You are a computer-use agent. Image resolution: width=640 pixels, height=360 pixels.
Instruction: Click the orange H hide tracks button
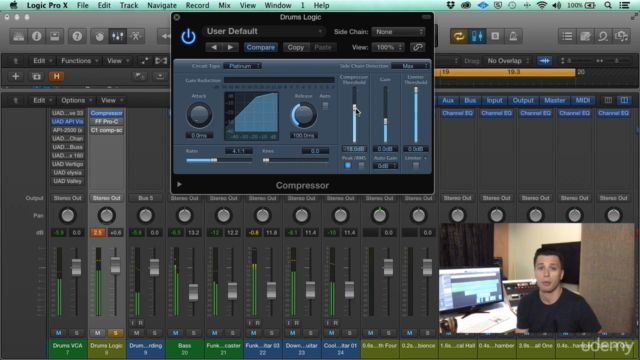click(x=56, y=76)
